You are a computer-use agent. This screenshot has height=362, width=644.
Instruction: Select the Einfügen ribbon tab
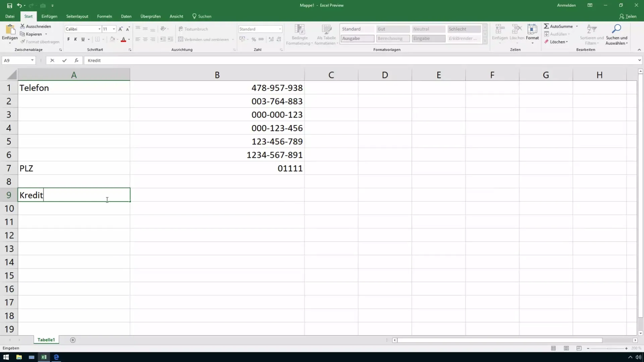tap(49, 16)
